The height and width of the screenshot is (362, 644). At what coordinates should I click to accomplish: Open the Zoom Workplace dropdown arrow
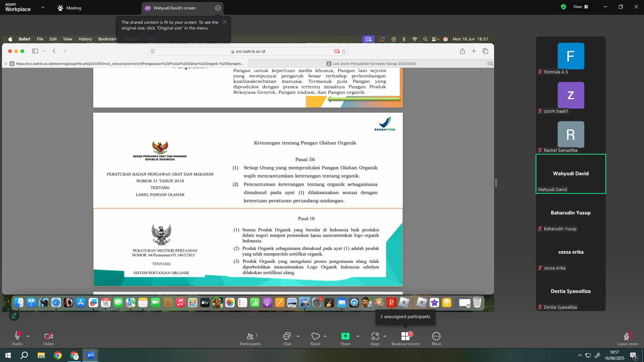(x=43, y=7)
